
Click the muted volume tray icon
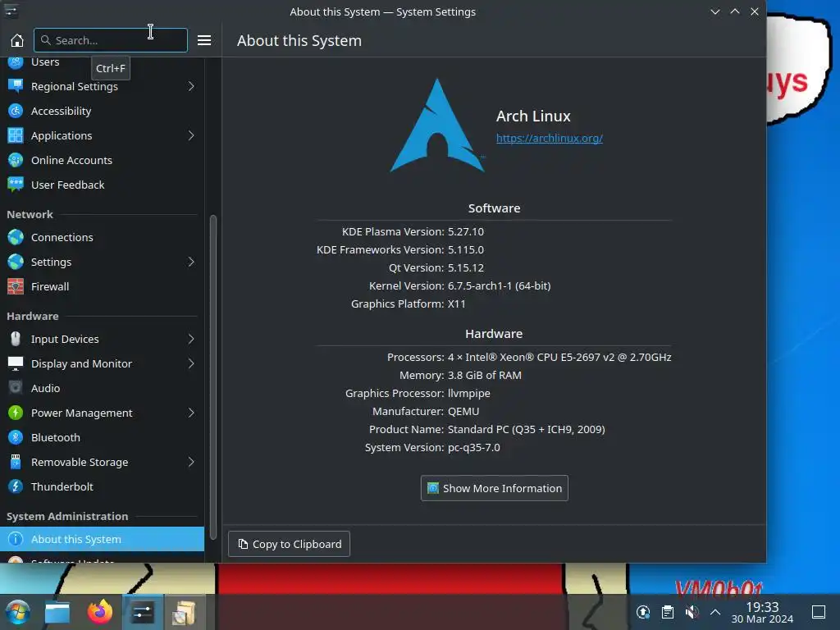tap(692, 612)
